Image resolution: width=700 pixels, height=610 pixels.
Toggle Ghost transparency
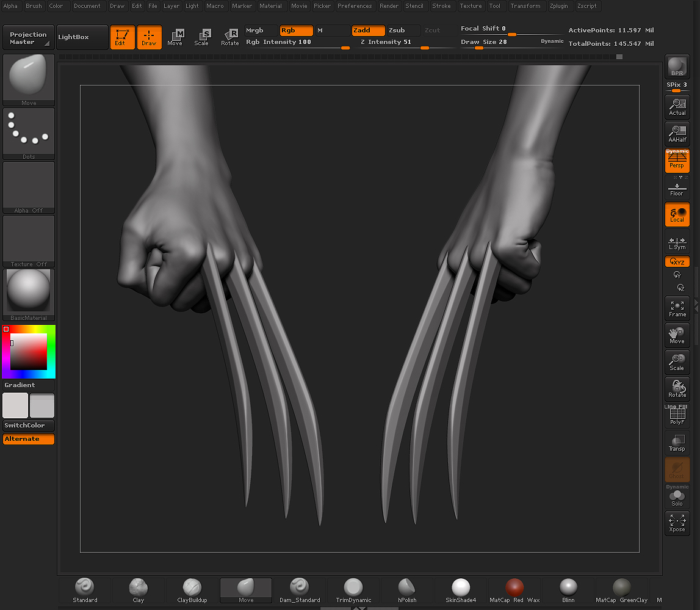[677, 470]
